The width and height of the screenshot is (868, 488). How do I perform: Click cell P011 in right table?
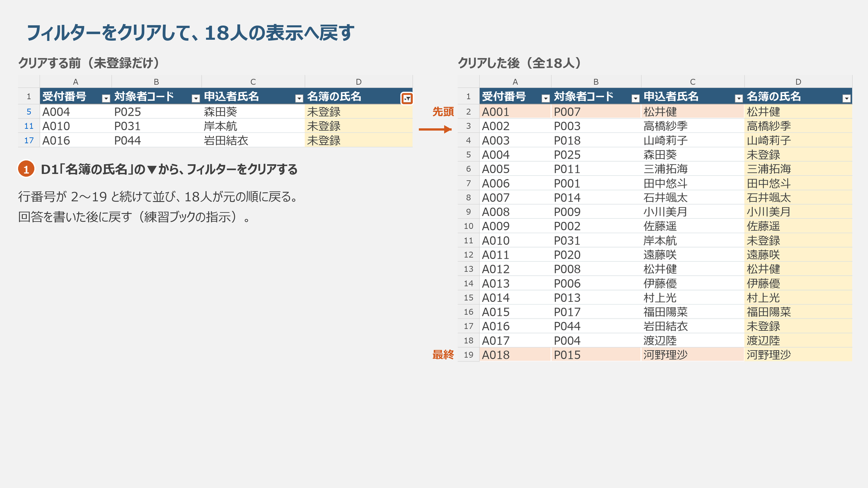(596, 169)
